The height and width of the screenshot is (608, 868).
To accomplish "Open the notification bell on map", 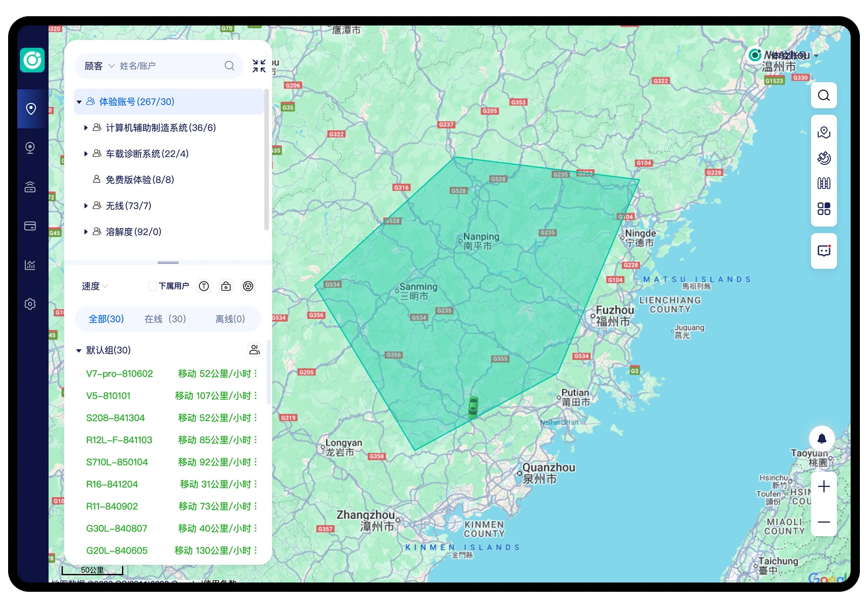I will pos(821,438).
